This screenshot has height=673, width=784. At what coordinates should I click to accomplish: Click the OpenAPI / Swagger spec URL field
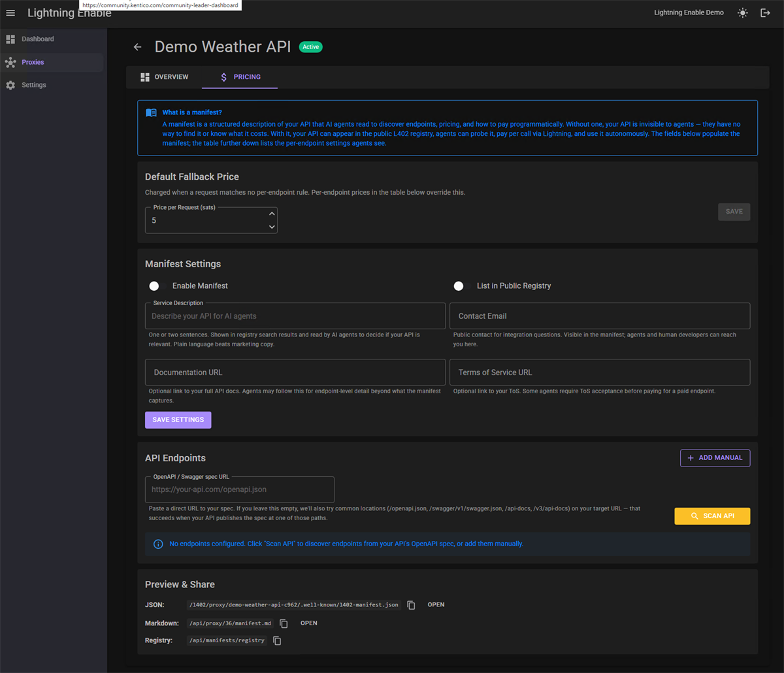click(240, 489)
